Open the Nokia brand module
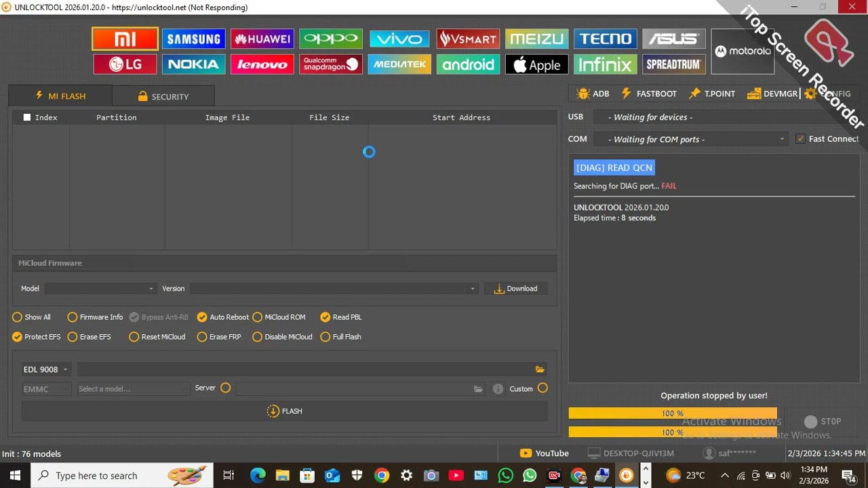The width and height of the screenshot is (868, 488). click(x=194, y=64)
